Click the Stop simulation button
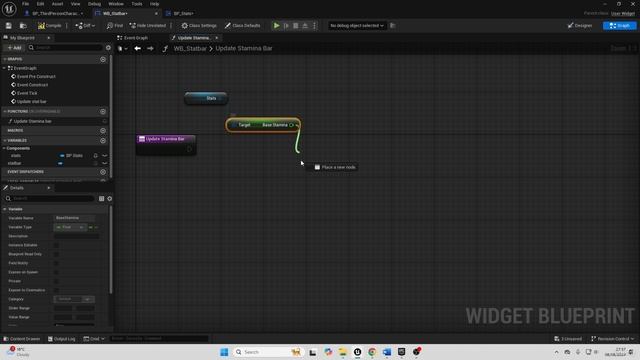Image resolution: width=640 pixels, height=360 pixels. pos(296,26)
